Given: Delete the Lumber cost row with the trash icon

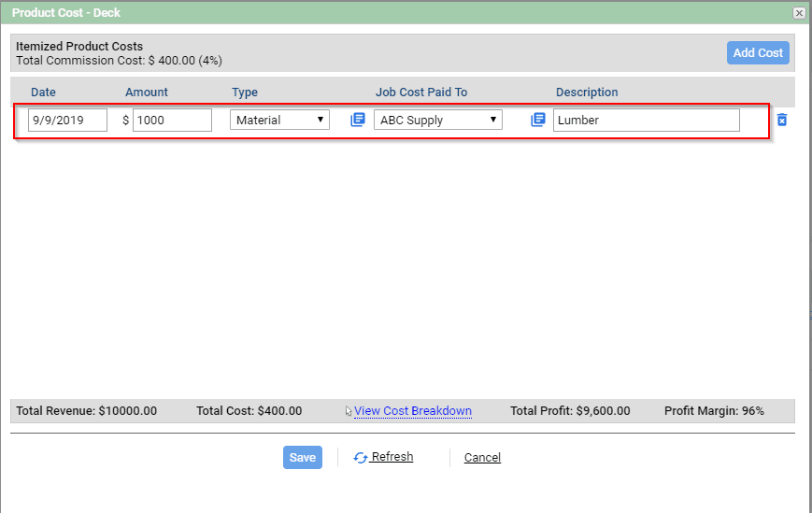Looking at the screenshot, I should pyautogui.click(x=782, y=120).
